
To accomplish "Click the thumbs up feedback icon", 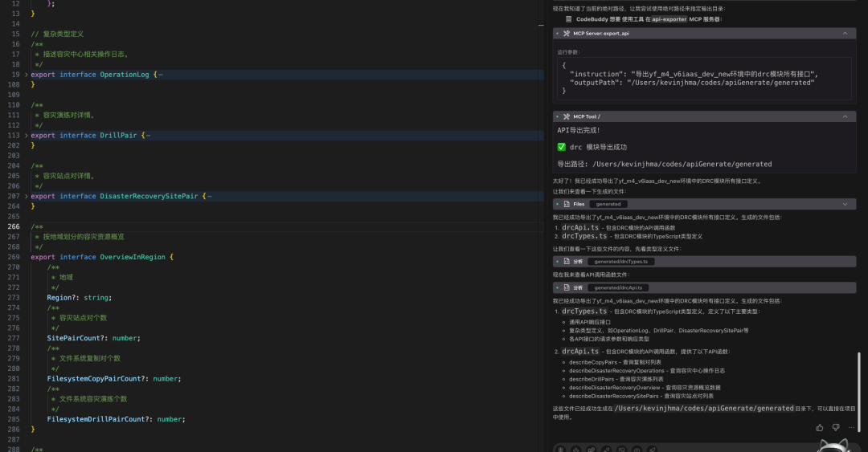I will coord(819,428).
